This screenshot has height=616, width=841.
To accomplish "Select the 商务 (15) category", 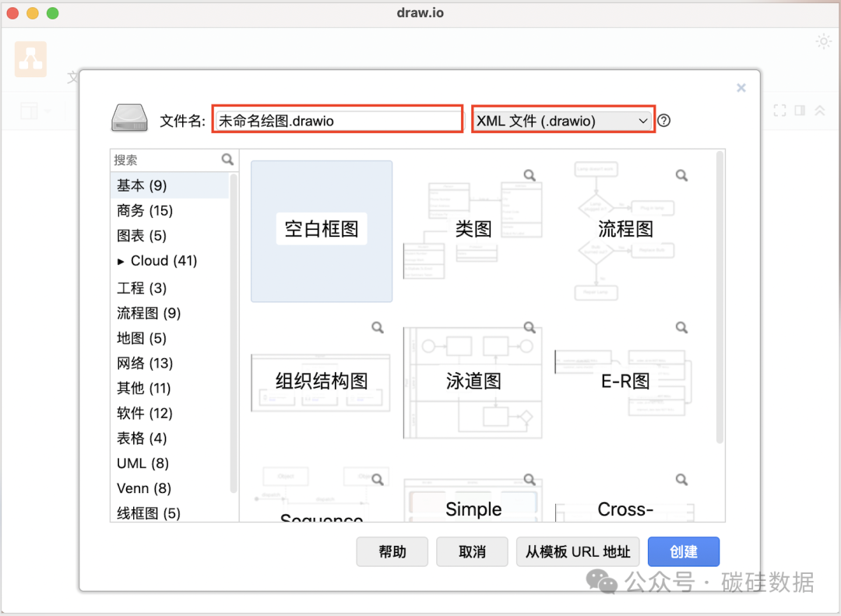I will pyautogui.click(x=145, y=210).
